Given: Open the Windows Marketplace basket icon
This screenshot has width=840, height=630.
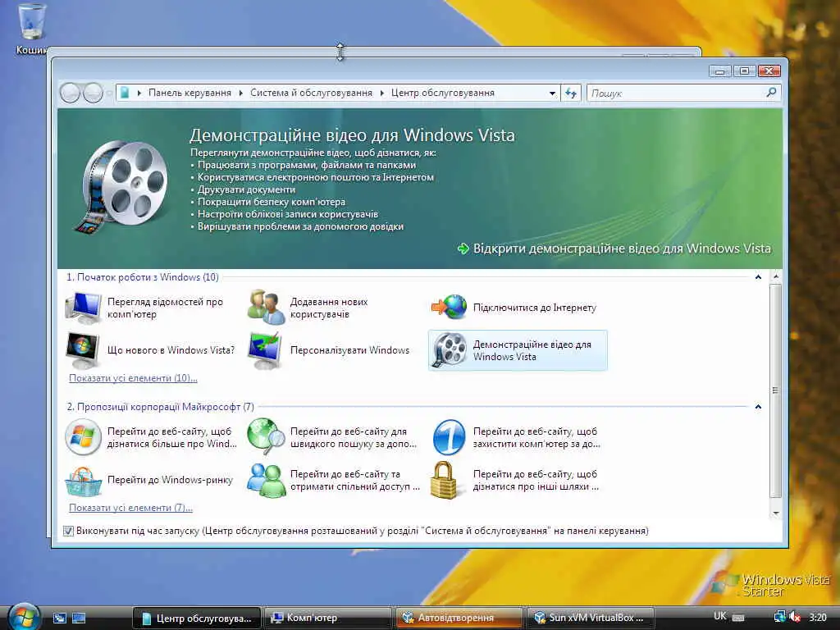Looking at the screenshot, I should (83, 481).
